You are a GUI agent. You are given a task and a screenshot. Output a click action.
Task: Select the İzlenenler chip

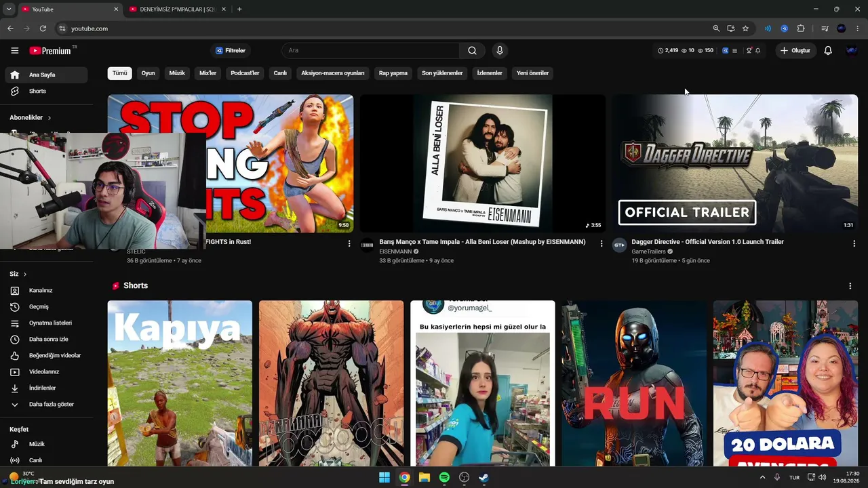[490, 73]
